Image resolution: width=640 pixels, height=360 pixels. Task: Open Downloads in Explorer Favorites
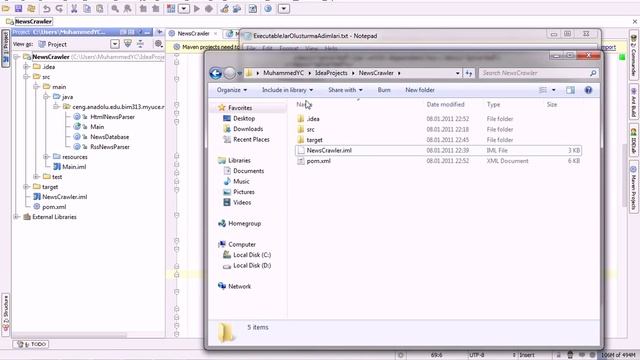tap(248, 129)
